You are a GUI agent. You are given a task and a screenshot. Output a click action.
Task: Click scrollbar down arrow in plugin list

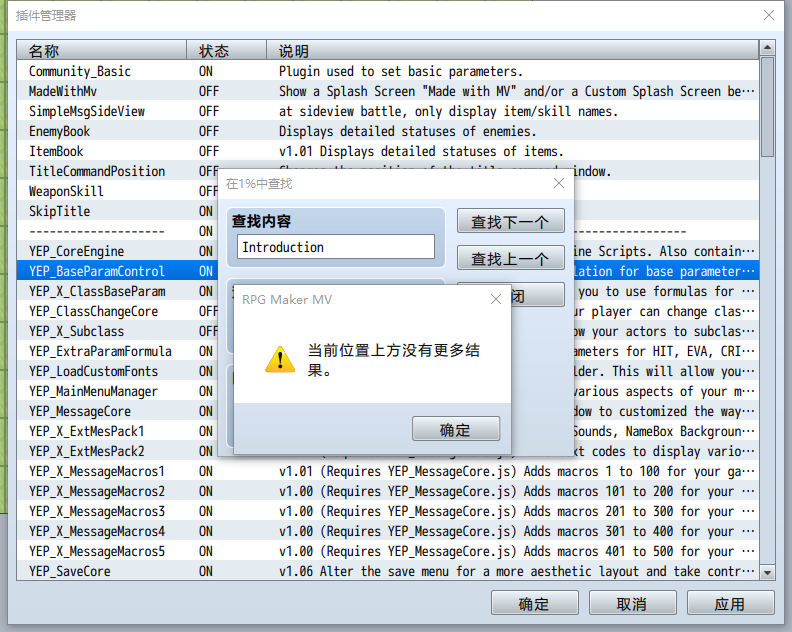(767, 572)
